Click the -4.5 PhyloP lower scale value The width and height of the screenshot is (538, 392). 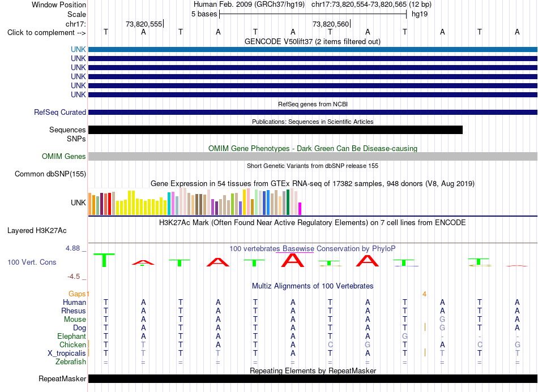(74, 276)
